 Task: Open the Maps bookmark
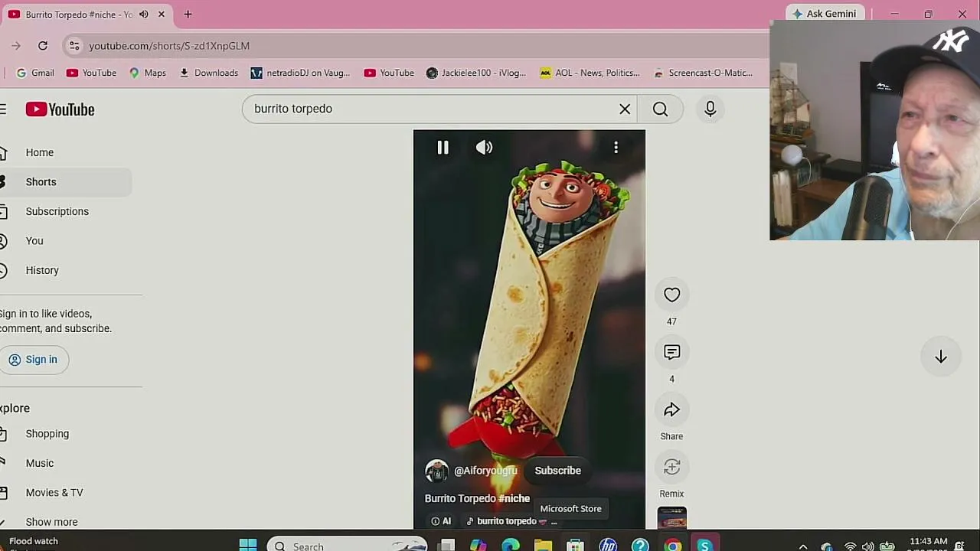pos(147,73)
